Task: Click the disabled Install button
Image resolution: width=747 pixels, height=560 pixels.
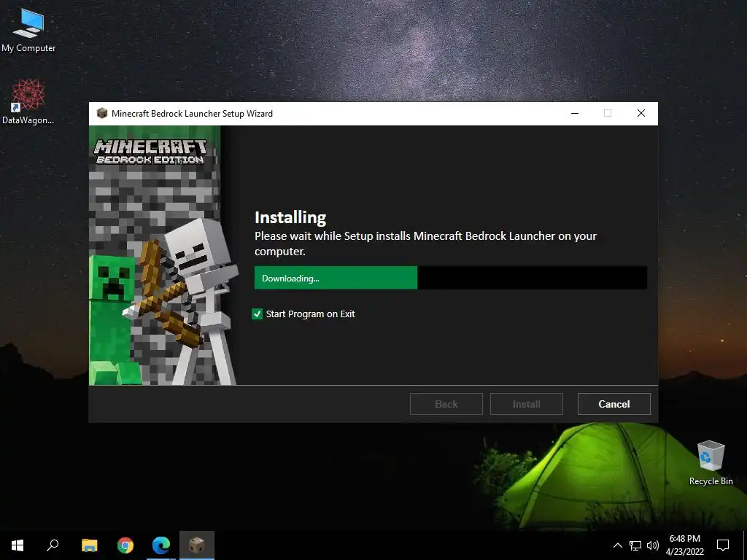Action: click(x=527, y=404)
